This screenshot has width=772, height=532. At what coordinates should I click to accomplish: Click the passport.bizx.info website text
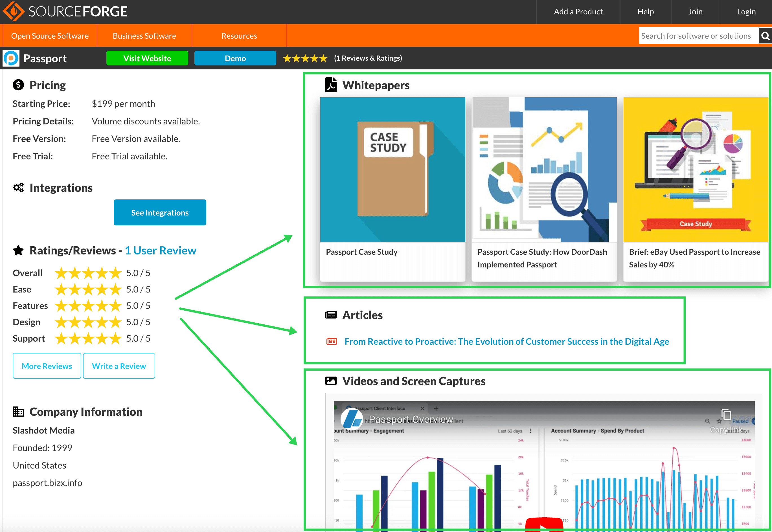pos(47,483)
